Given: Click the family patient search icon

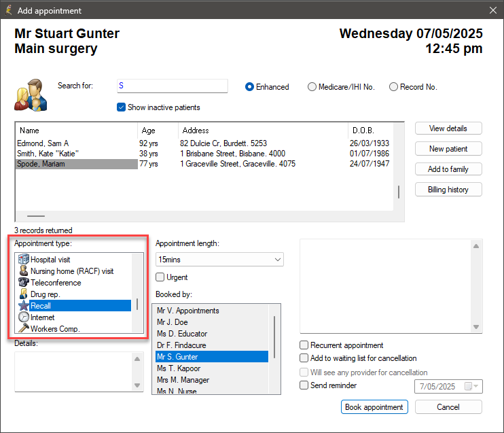Looking at the screenshot, I should click(x=31, y=95).
